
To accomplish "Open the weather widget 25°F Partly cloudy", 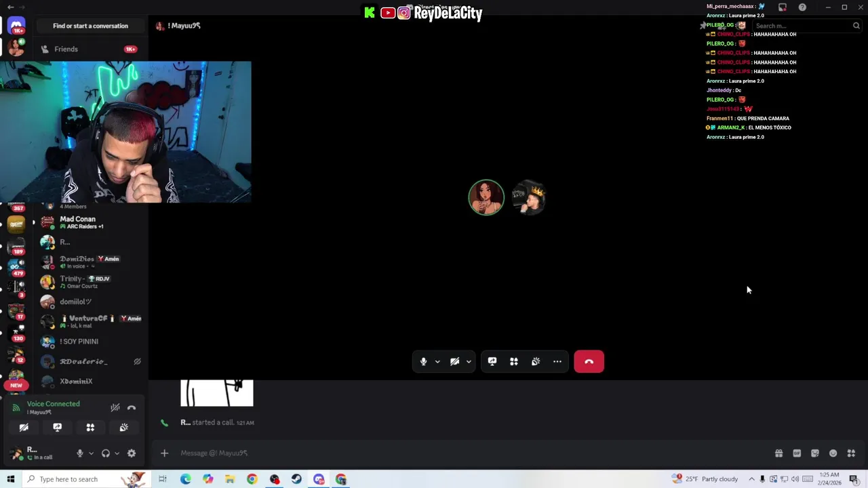I will (705, 479).
